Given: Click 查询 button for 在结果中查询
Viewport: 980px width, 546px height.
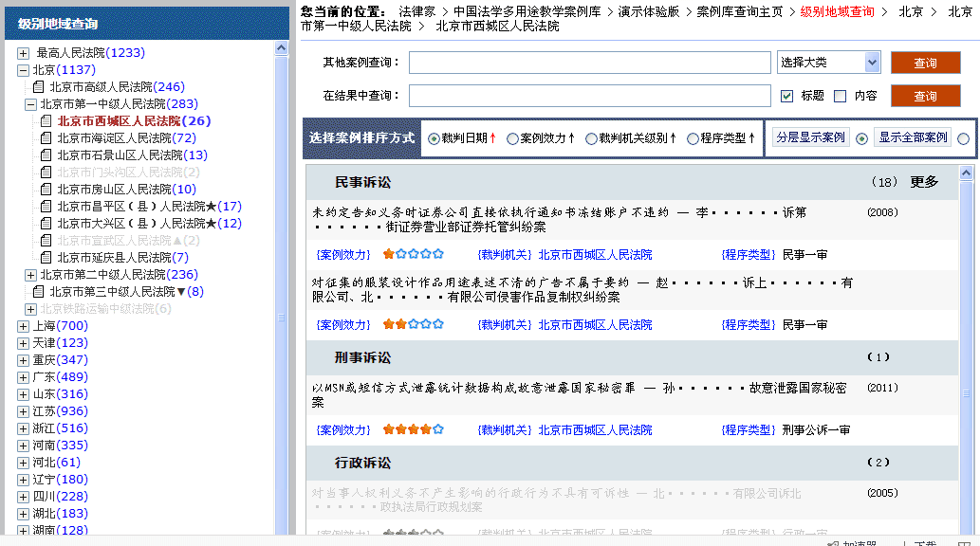Looking at the screenshot, I should pos(926,96).
